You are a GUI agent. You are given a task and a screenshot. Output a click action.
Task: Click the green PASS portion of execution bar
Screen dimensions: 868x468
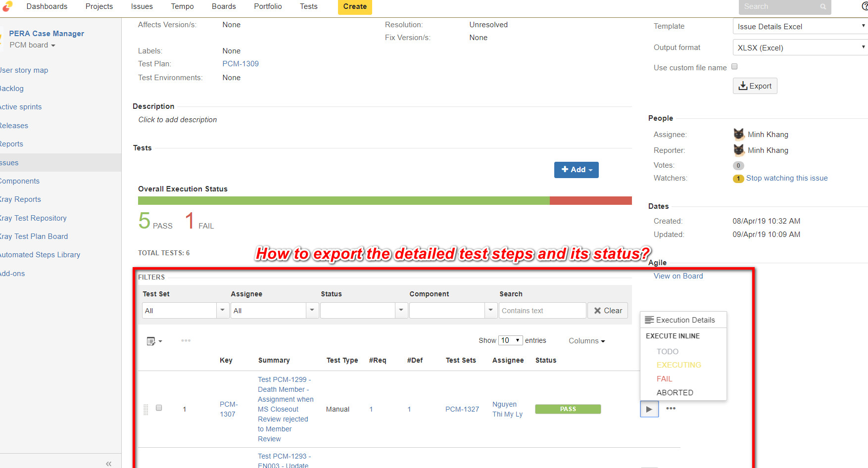[x=344, y=200]
